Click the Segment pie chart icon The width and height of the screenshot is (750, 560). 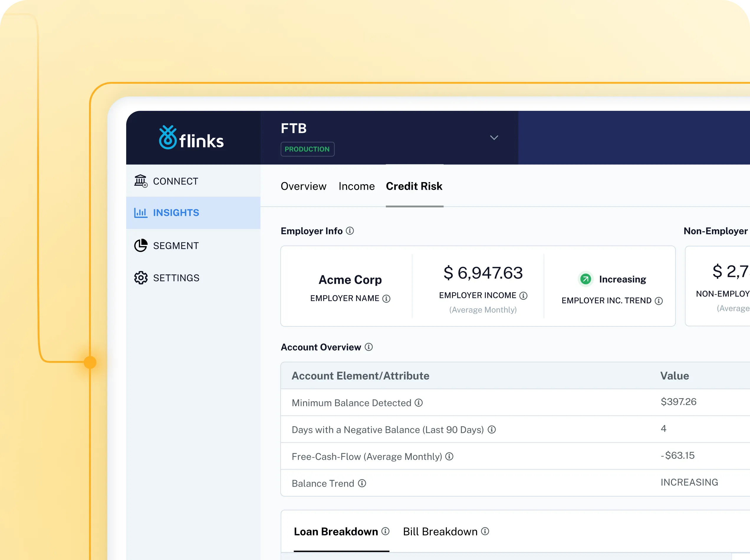[140, 246]
